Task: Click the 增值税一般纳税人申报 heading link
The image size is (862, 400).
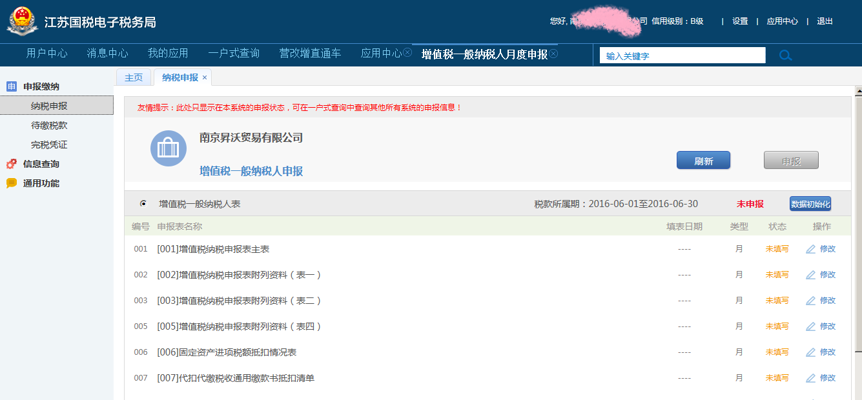Action: point(251,171)
